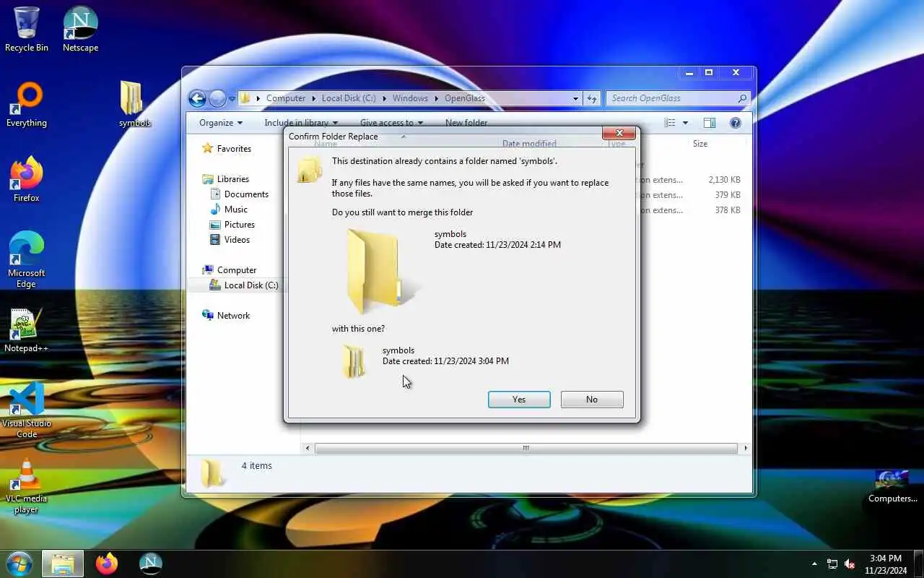Open the view options dropdown arrow
This screenshot has height=578, width=924.
pyautogui.click(x=685, y=123)
